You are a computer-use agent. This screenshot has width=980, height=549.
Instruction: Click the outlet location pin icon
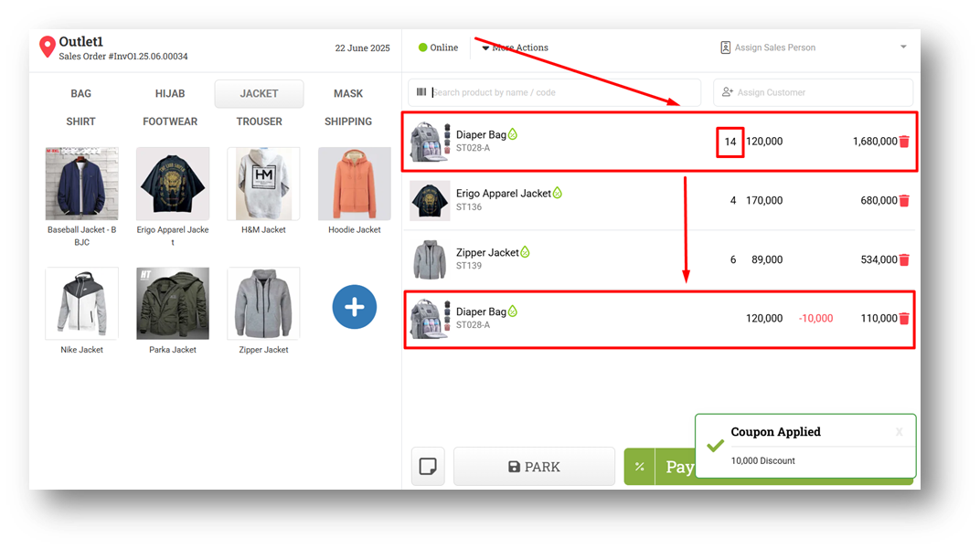(x=47, y=47)
